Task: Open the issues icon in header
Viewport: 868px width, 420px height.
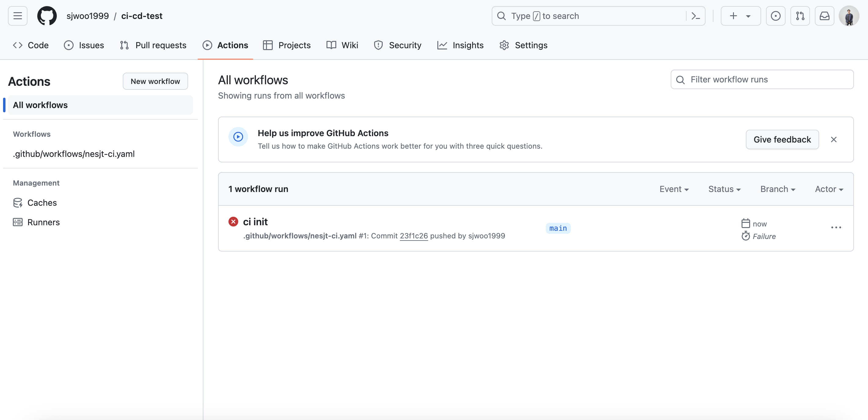Action: (x=775, y=16)
